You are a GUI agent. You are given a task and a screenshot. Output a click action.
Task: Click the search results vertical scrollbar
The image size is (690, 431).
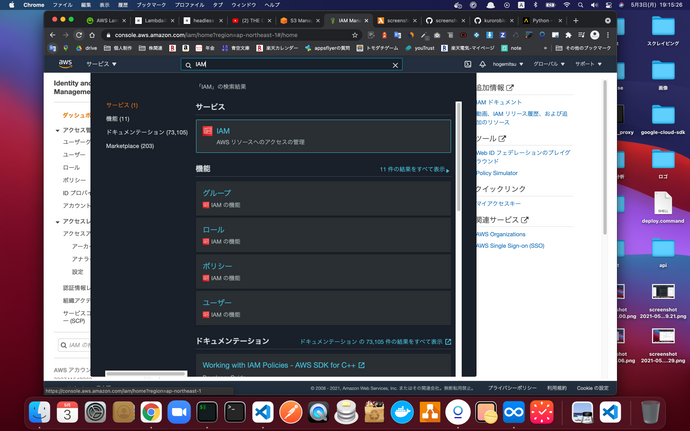click(x=459, y=156)
